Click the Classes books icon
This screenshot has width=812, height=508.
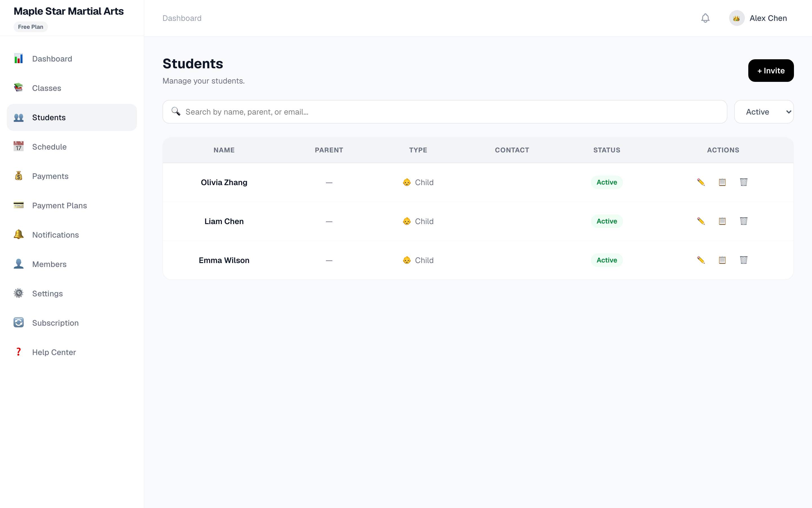(18, 88)
